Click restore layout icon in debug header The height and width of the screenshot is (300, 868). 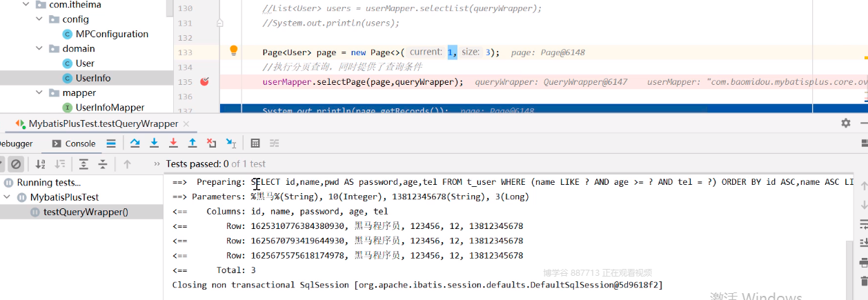pos(863,143)
